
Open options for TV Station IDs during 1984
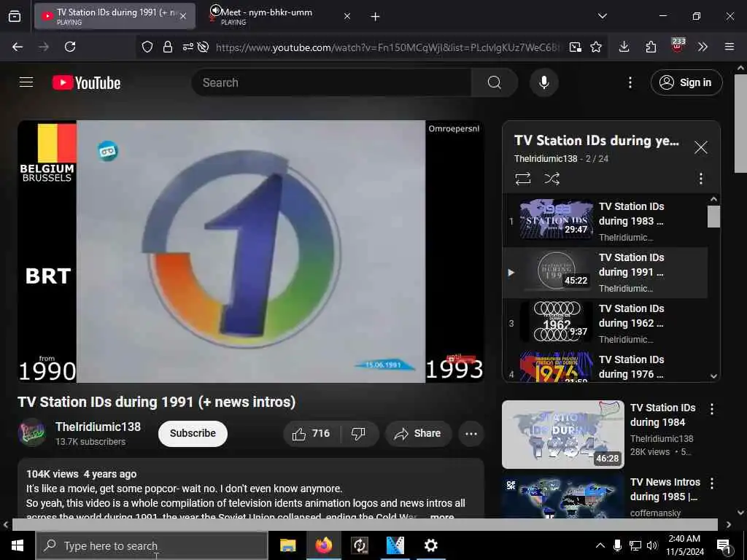pos(712,408)
